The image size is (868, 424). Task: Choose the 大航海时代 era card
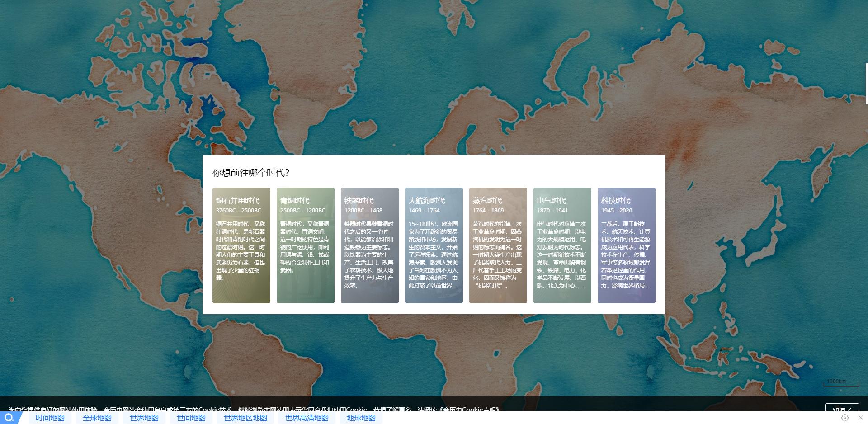pos(434,245)
